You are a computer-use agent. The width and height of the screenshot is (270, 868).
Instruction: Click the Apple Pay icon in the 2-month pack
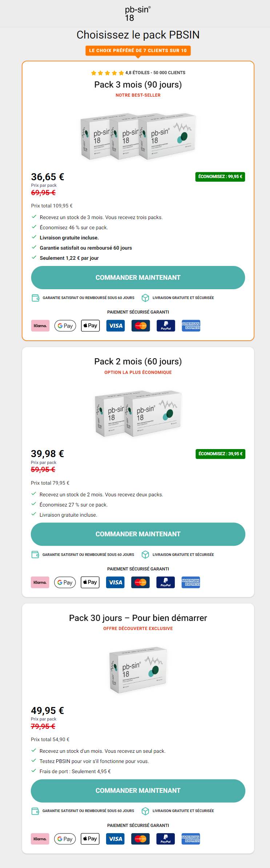(90, 582)
